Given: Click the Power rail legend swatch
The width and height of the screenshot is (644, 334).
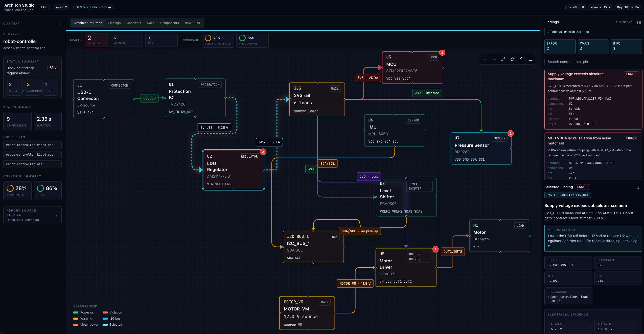Looking at the screenshot, I should (x=76, y=312).
